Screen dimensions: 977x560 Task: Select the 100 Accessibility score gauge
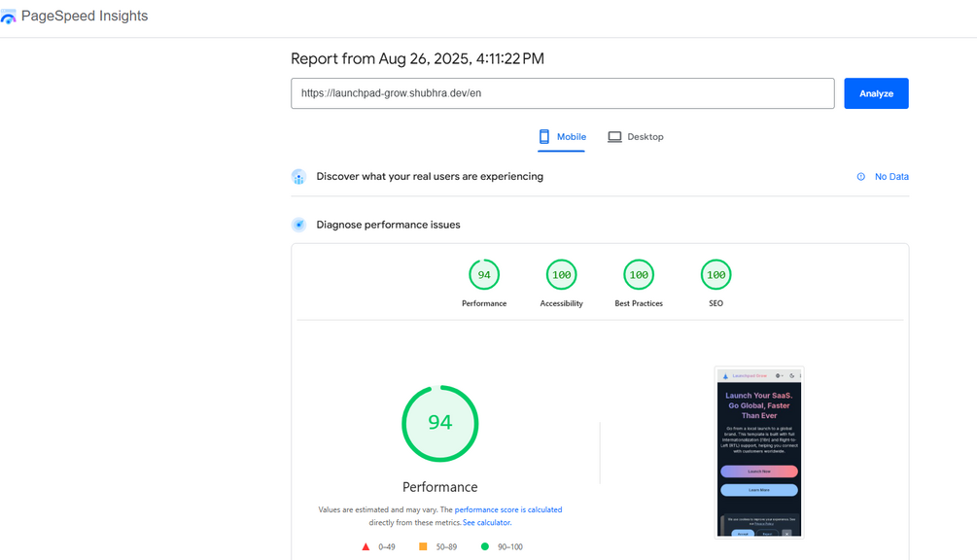click(561, 275)
